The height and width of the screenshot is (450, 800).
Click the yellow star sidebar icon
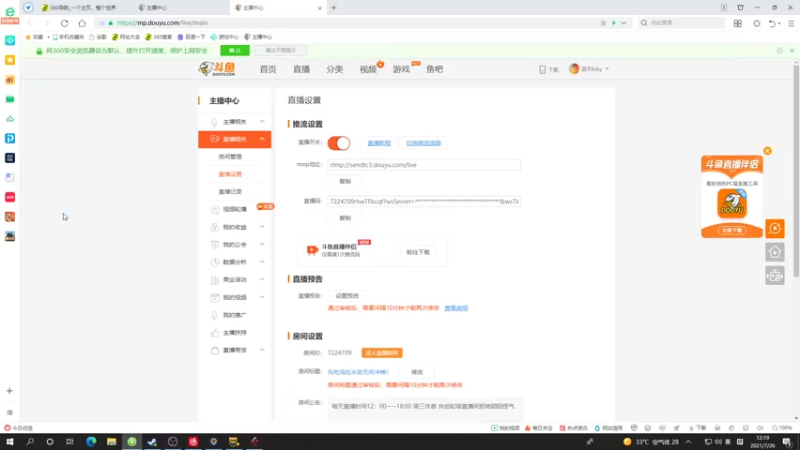[x=10, y=60]
